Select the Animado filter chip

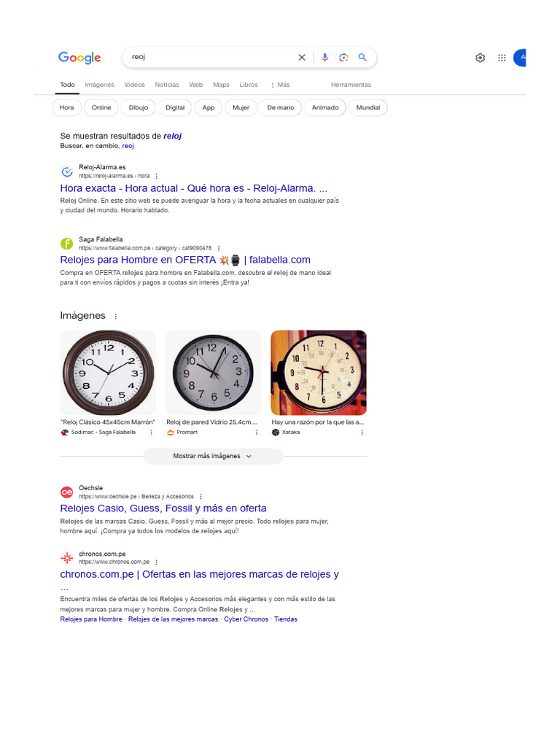pyautogui.click(x=325, y=108)
